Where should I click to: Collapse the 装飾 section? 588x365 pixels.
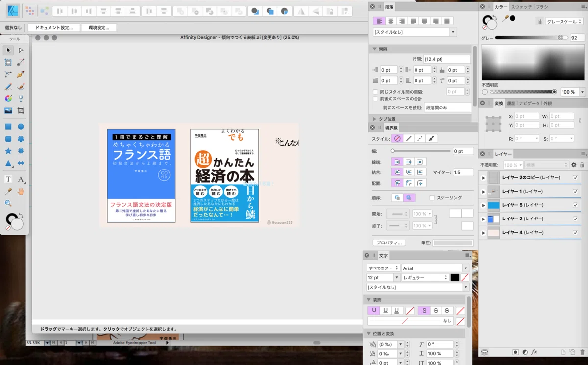369,299
